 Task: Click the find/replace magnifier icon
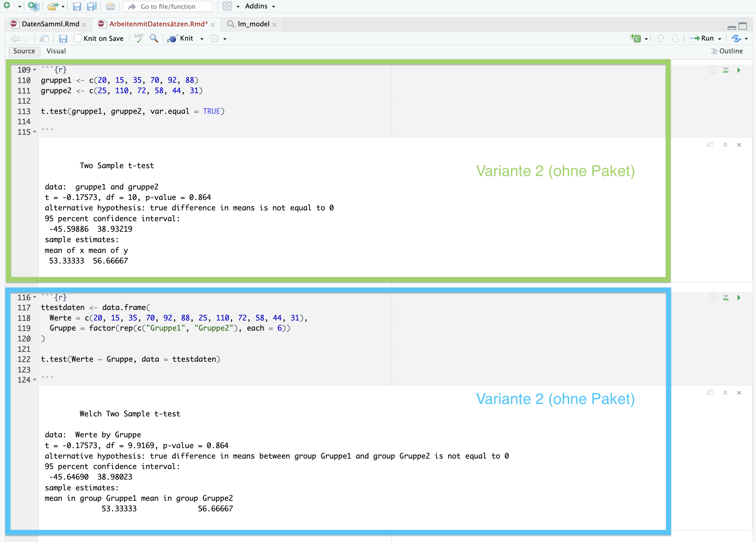154,38
